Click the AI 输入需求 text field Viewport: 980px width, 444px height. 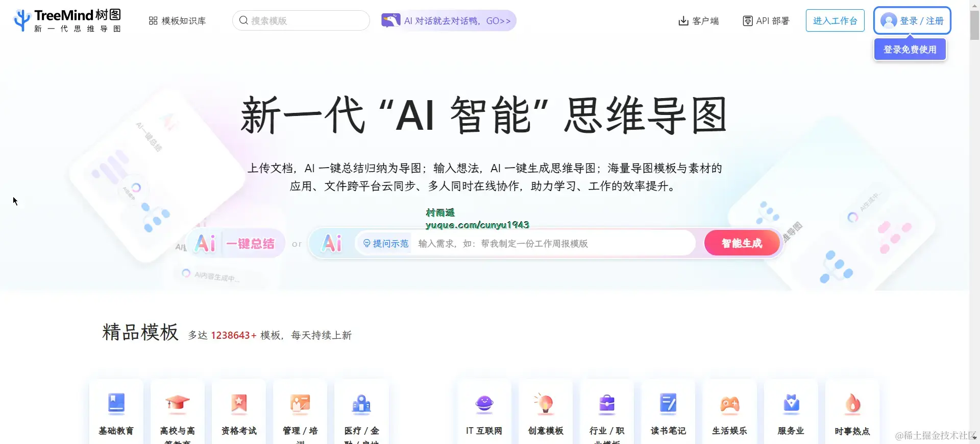(x=554, y=244)
